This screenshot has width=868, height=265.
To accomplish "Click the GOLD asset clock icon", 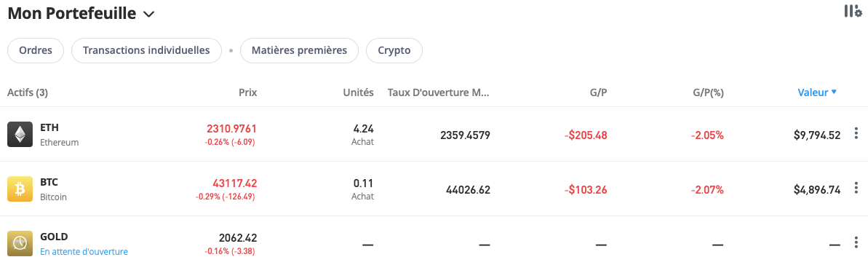I will click(20, 243).
